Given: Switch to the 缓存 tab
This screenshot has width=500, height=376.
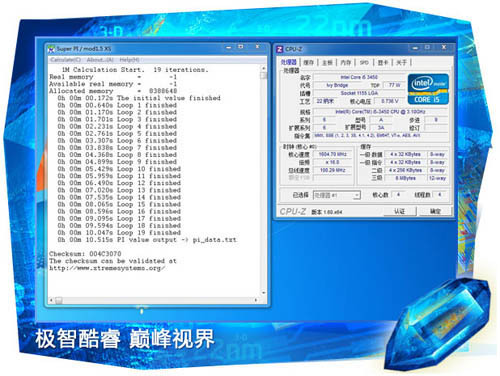Looking at the screenshot, I should tap(309, 62).
